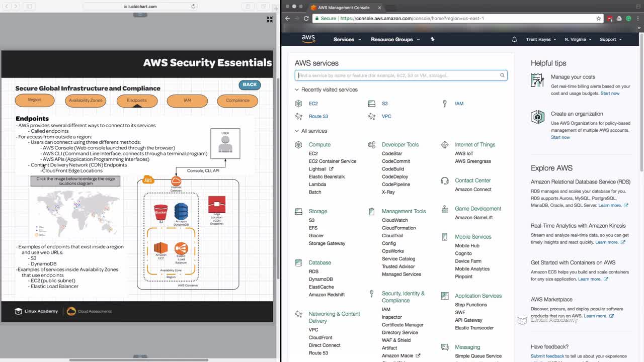Viewport: 644px width, 362px height.
Task: Click the Compute category icon
Action: point(298,145)
